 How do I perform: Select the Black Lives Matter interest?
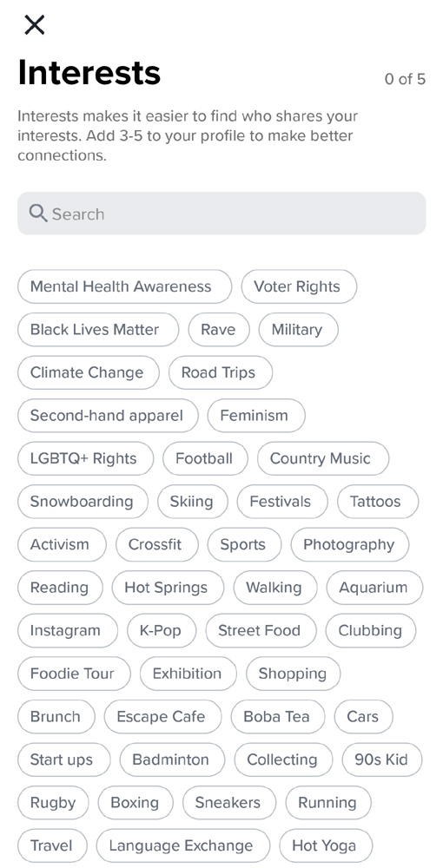(x=98, y=330)
